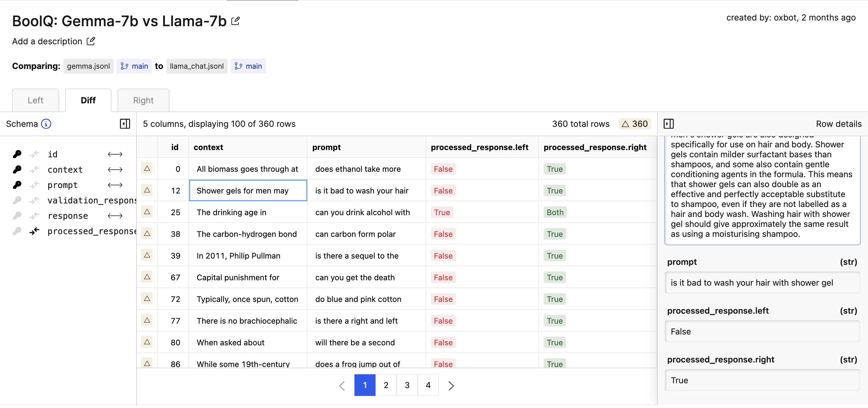Toggle the bidirectional arrow on the context field
Viewport: 868px width, 408px height.
[x=115, y=169]
